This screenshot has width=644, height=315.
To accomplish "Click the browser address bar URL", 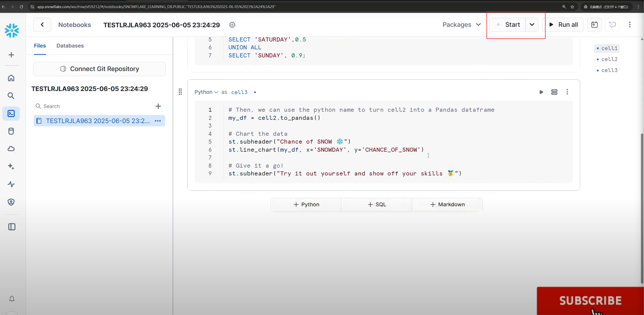I will point(156,7).
